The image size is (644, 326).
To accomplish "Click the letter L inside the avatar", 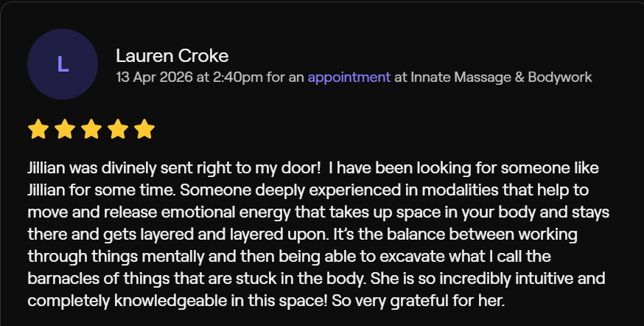I will pyautogui.click(x=63, y=64).
